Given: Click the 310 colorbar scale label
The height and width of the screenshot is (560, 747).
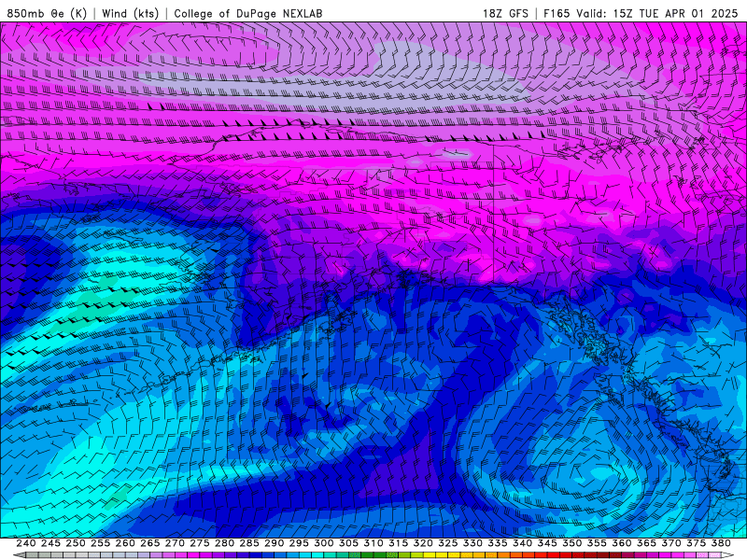Looking at the screenshot, I should coord(373,543).
